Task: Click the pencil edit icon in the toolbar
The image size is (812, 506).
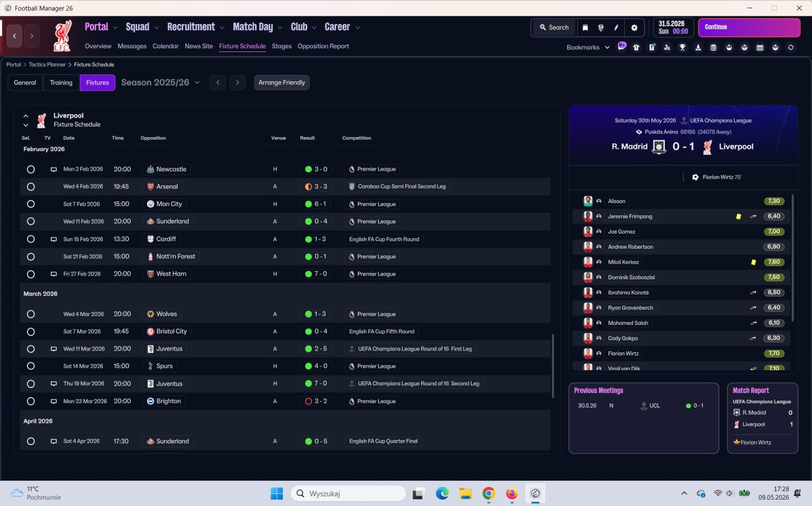Action: (x=616, y=27)
